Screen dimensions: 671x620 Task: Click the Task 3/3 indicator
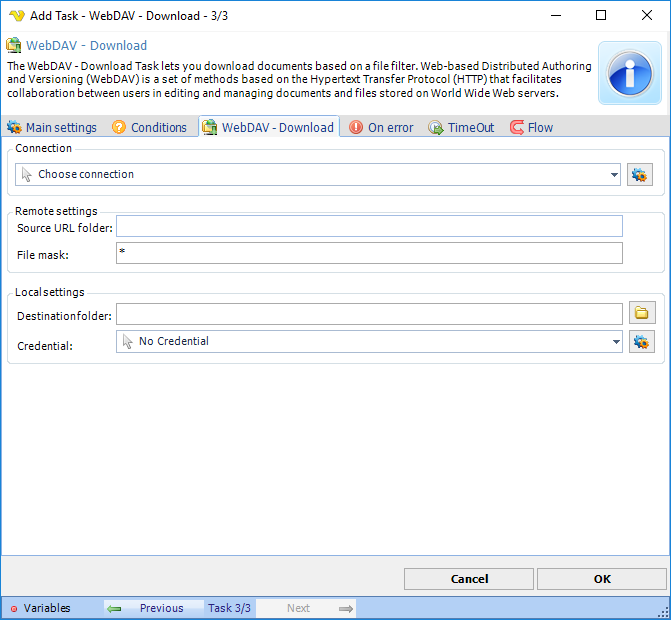229,608
